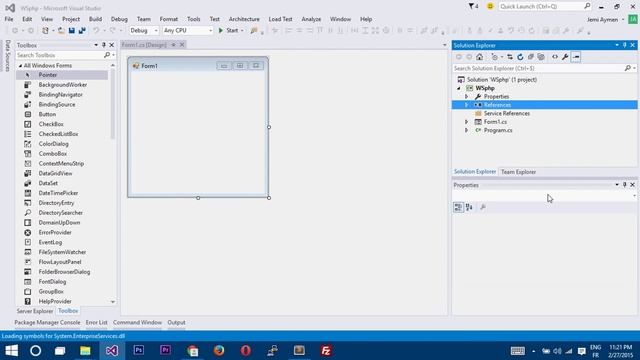Image resolution: width=640 pixels, height=360 pixels.
Task: Click the Start debugging button
Action: click(228, 31)
